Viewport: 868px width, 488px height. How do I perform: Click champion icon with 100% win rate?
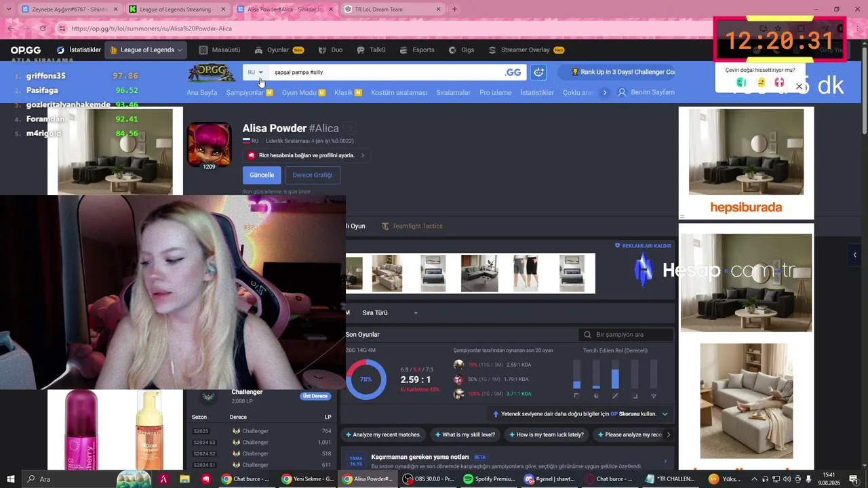[459, 394]
